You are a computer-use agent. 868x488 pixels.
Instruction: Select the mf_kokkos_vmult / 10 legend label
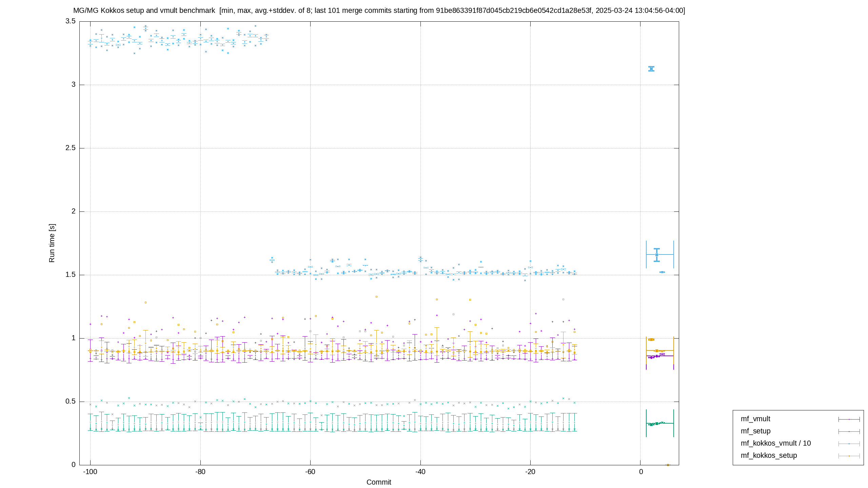tap(775, 443)
